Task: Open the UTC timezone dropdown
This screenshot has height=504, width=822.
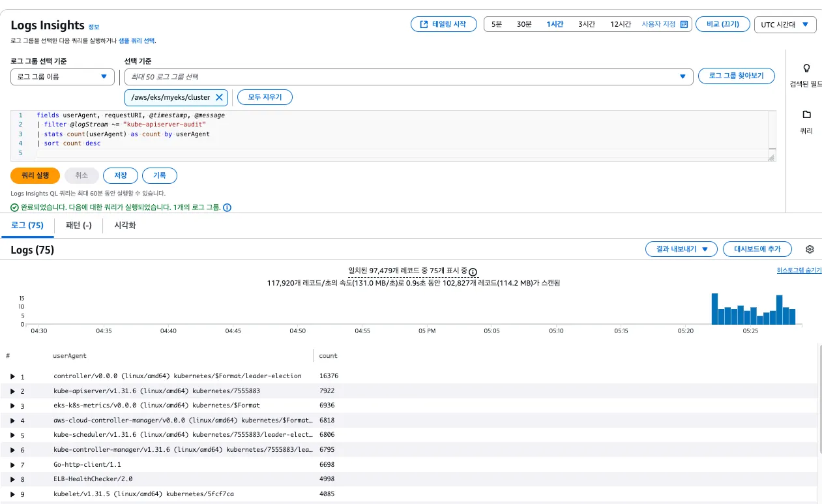Action: point(785,24)
